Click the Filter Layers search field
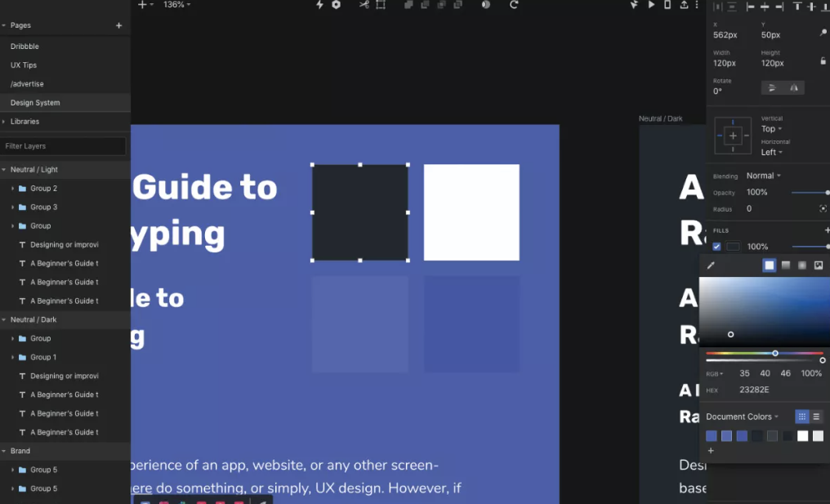 coord(63,146)
